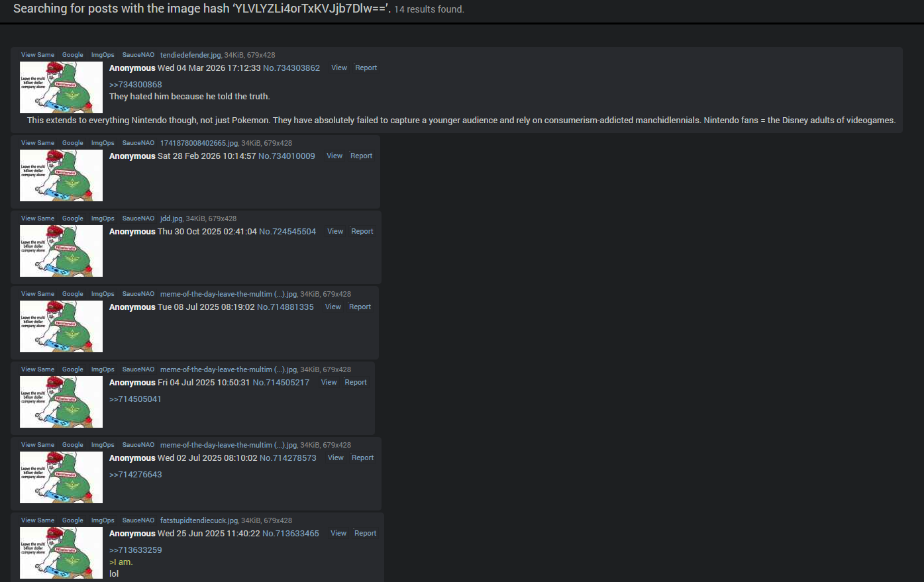This screenshot has height=582, width=924.
Task: Click View Same for 1741878008402665.jpg
Action: [38, 143]
